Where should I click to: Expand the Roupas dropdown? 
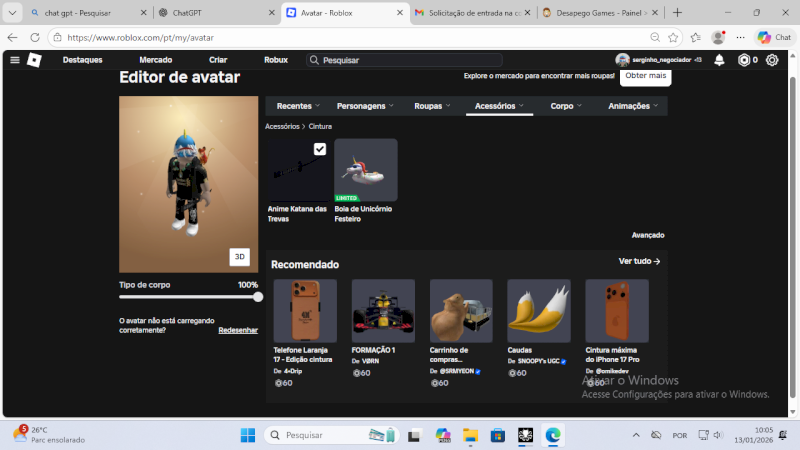tap(432, 106)
